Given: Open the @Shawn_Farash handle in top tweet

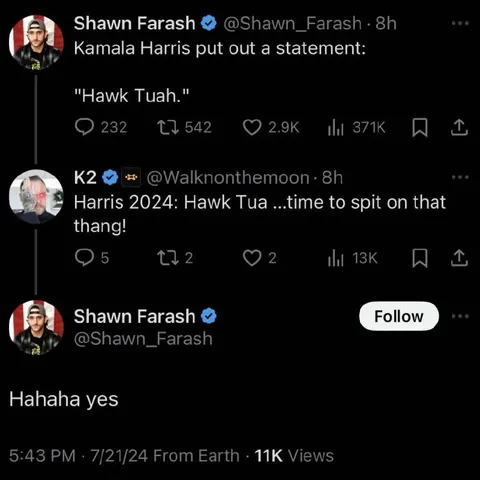Looking at the screenshot, I should (292, 24).
